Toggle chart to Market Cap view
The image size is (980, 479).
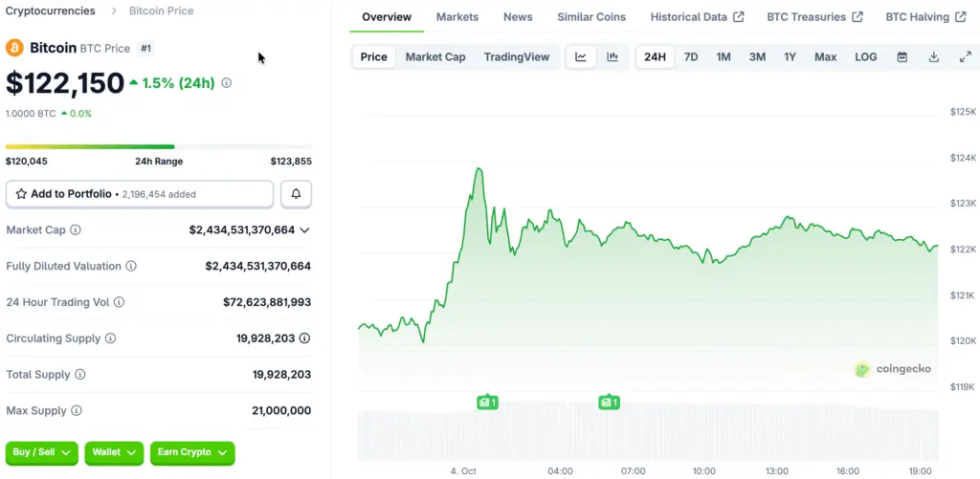pyautogui.click(x=435, y=57)
